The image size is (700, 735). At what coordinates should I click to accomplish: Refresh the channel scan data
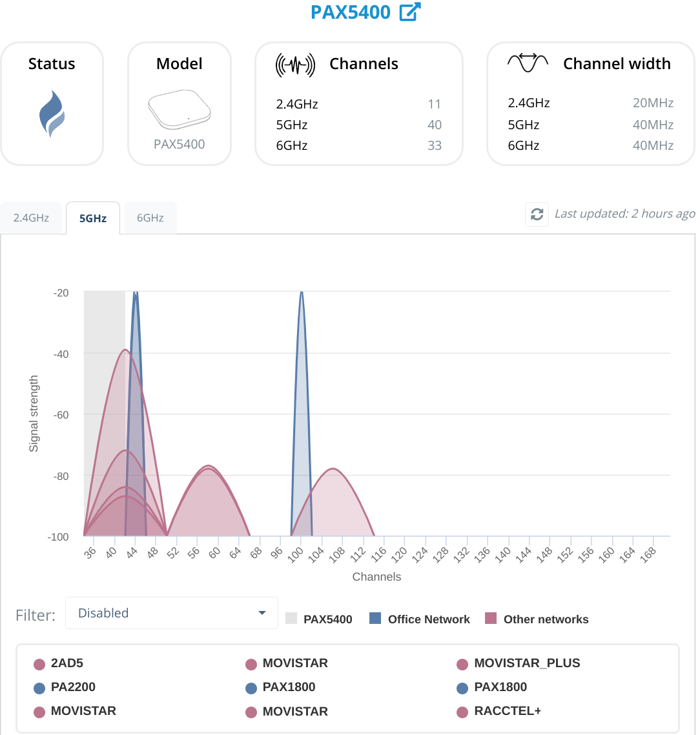coord(537,214)
